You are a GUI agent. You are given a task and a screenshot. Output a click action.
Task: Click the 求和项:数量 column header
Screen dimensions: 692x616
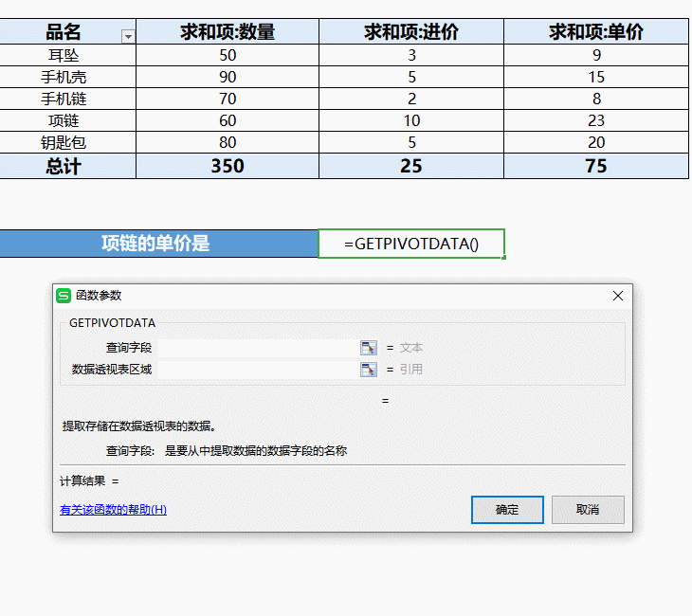click(228, 32)
